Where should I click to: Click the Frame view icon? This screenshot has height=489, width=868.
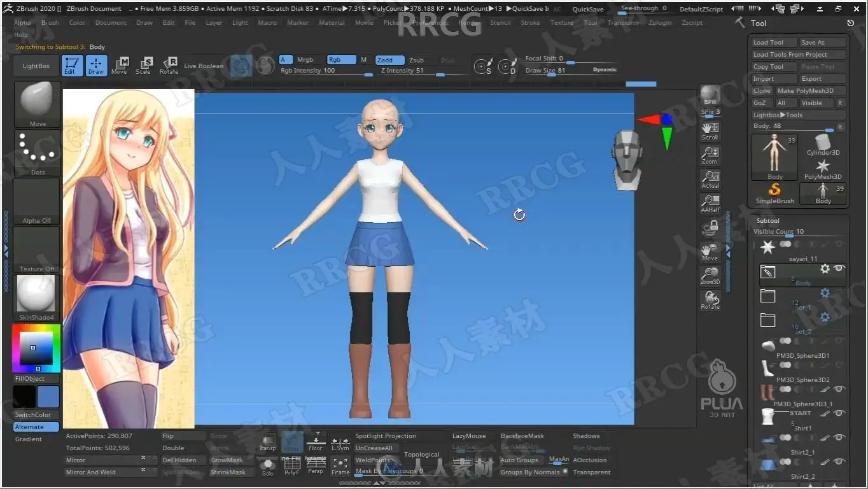pos(340,466)
